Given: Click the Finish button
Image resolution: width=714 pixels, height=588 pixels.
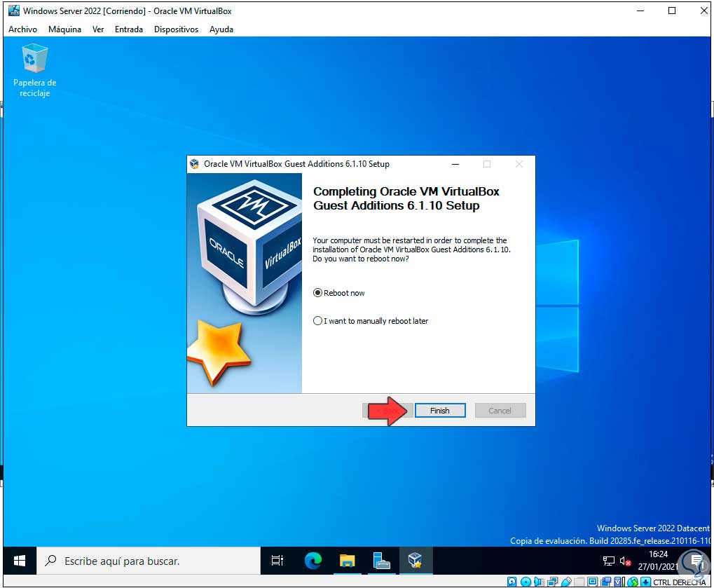Looking at the screenshot, I should click(440, 411).
